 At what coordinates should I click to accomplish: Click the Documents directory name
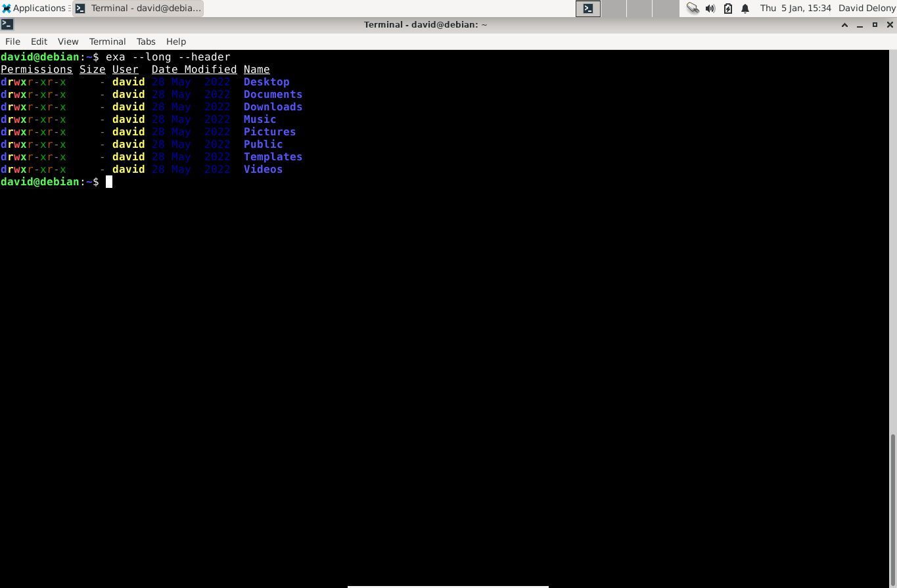click(x=273, y=95)
